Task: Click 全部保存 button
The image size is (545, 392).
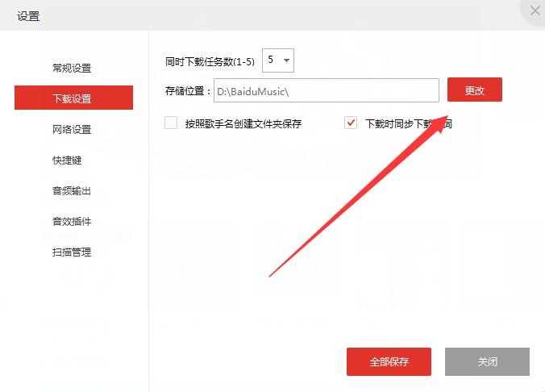Action: [389, 361]
